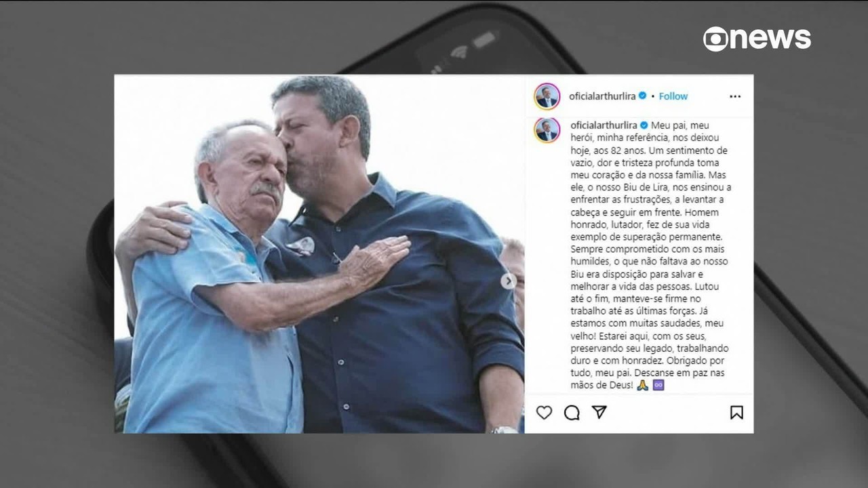Open comments via the speech bubble icon
868x488 pixels.
click(x=572, y=413)
